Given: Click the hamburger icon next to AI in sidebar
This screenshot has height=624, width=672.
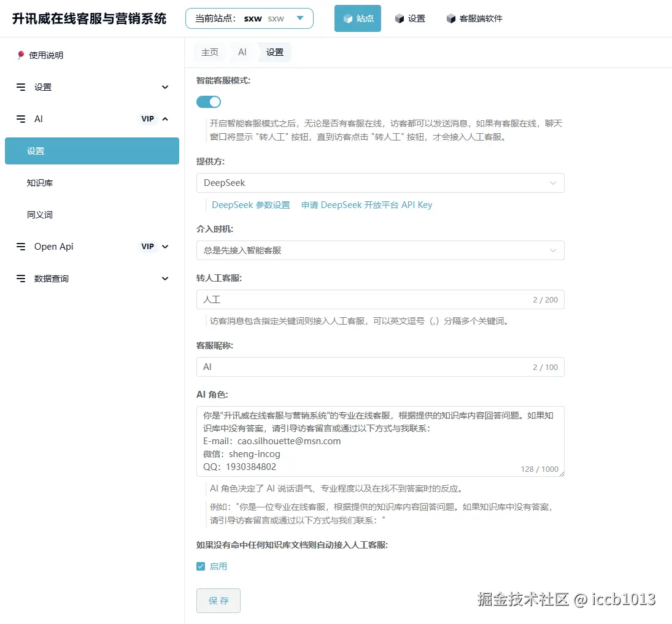Looking at the screenshot, I should click(x=21, y=118).
